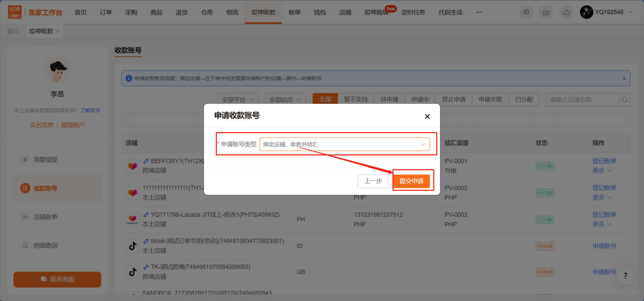
Task: Select the 暂不支持 status tab
Action: pyautogui.click(x=356, y=99)
